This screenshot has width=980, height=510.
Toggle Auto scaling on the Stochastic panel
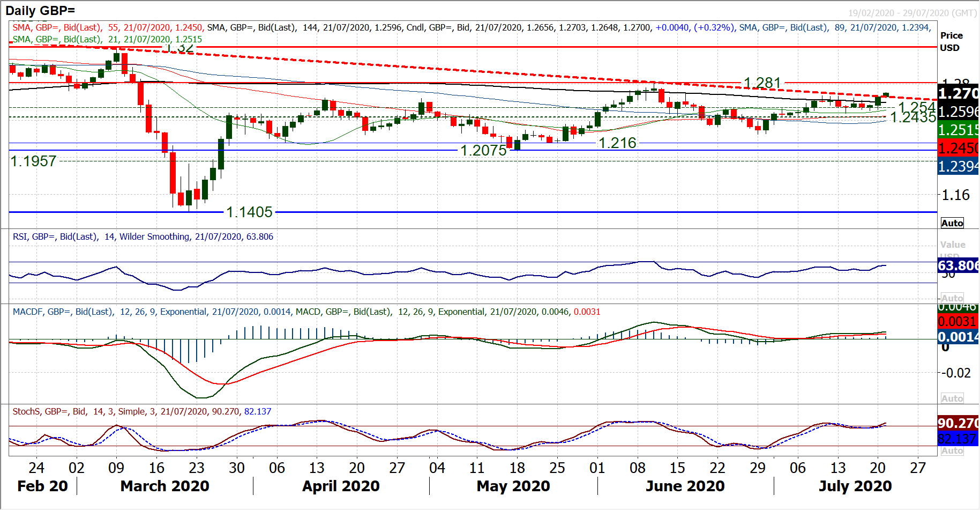952,451
